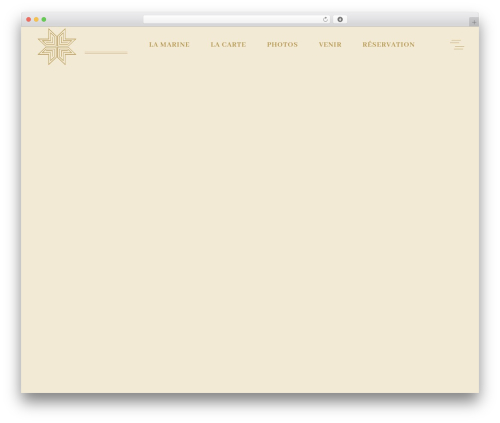The image size is (500, 423).
Task: Go to La Carte page
Action: pyautogui.click(x=228, y=45)
